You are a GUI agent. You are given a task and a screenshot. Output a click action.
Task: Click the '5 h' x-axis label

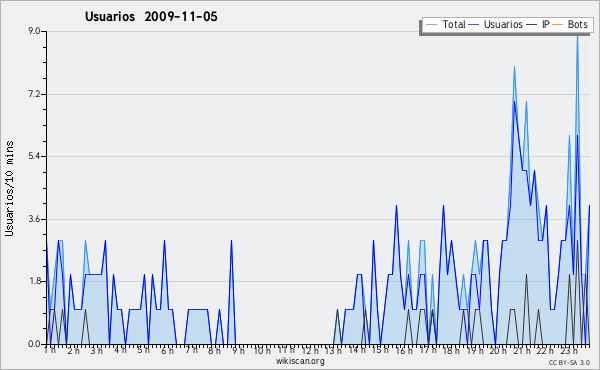[143, 350]
